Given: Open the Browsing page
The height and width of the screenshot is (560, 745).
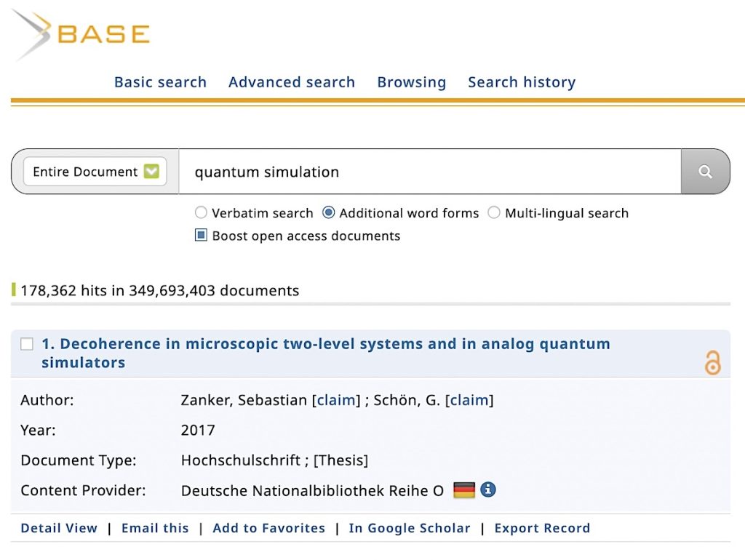Looking at the screenshot, I should (411, 82).
